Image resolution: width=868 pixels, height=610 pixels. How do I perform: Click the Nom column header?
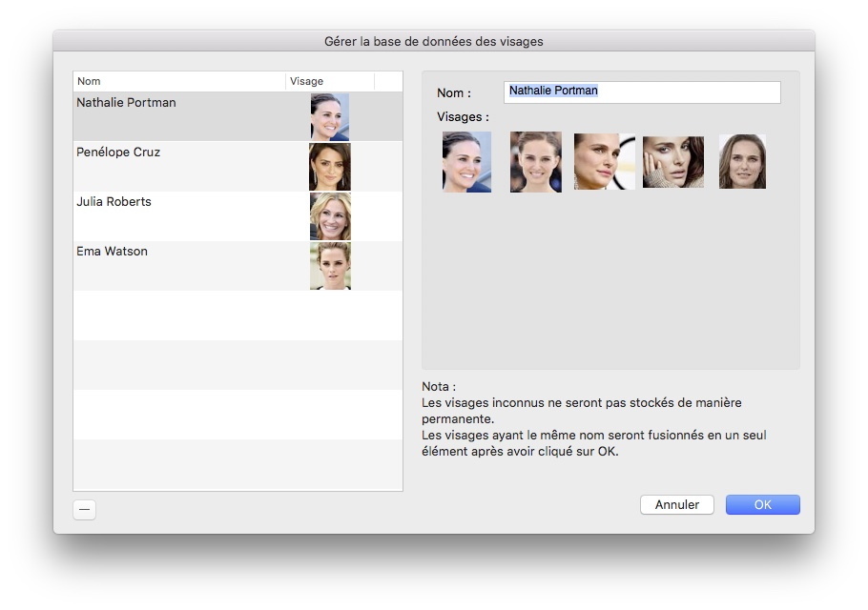(x=179, y=82)
